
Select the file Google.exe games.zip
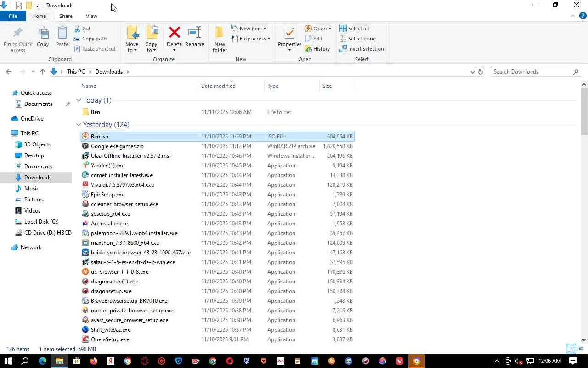click(x=117, y=146)
